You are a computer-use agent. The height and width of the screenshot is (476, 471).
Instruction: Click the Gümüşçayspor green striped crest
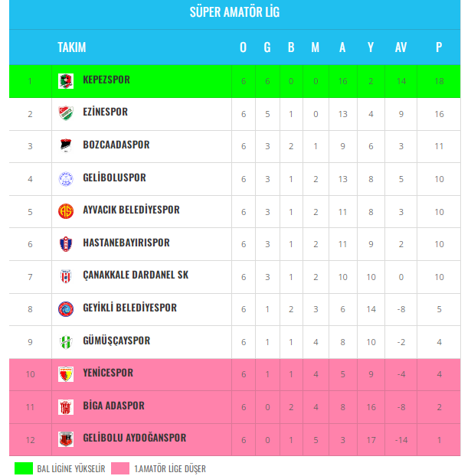(x=66, y=342)
